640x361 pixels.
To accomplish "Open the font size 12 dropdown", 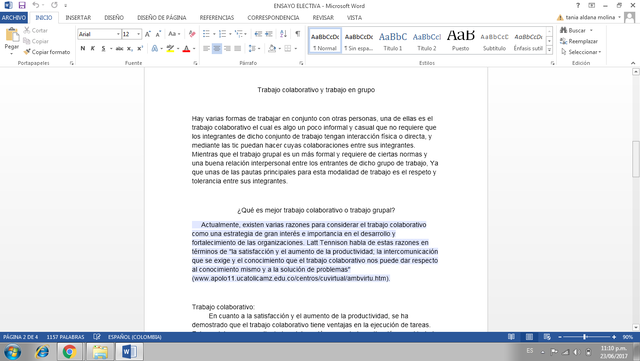I will pos(138,34).
